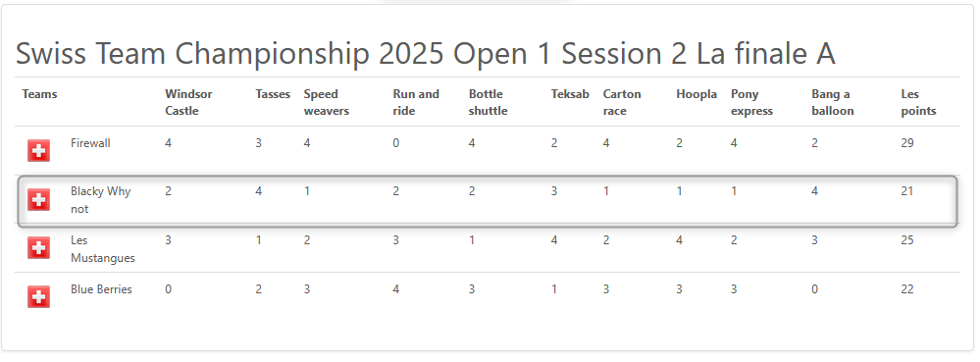Select the Firewall team name

pos(90,143)
